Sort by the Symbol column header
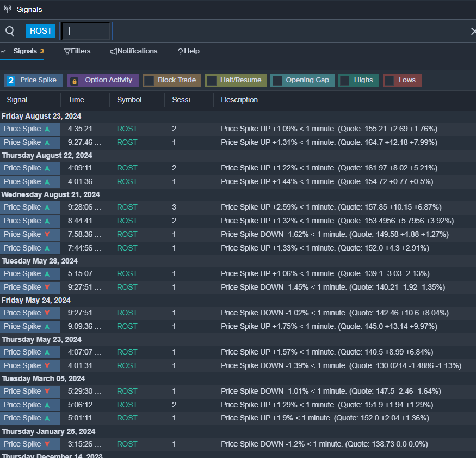476x458 pixels. tap(129, 100)
